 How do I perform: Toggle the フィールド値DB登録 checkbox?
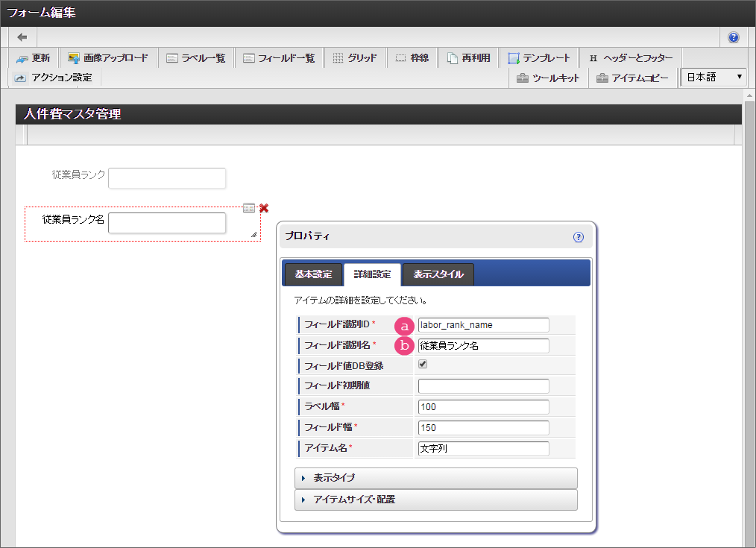click(423, 365)
